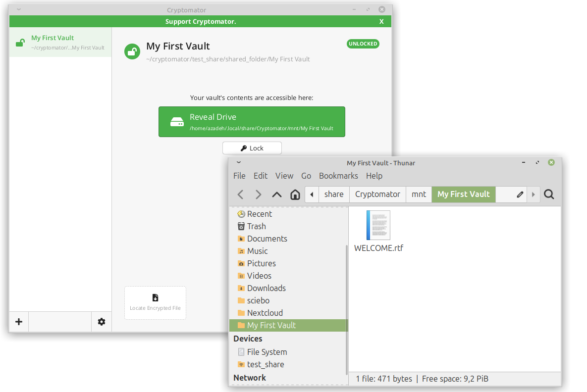Open the Help menu in Thunar
The height and width of the screenshot is (392, 587).
(x=374, y=176)
